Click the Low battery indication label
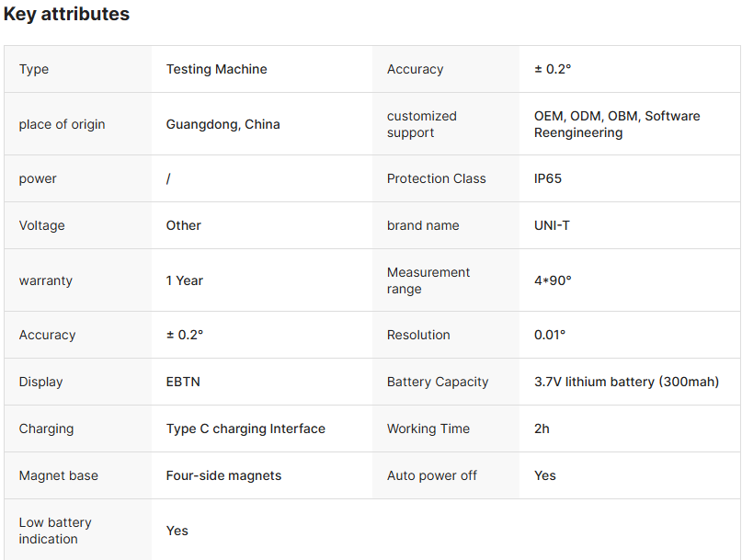 [55, 531]
